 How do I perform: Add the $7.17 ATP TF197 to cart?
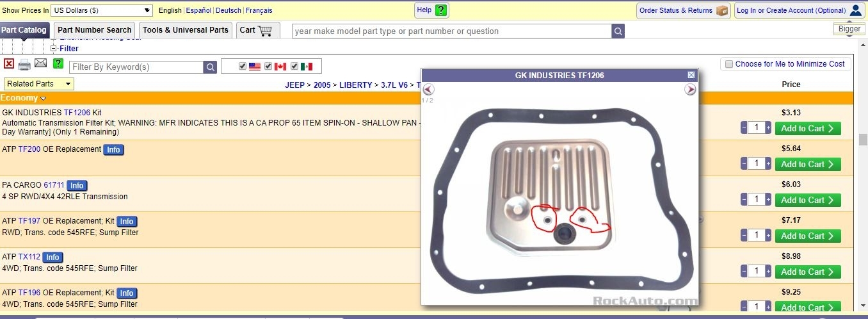point(808,236)
